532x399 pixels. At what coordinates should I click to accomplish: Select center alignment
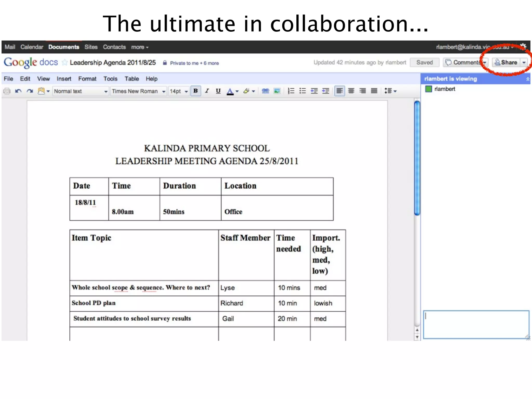pyautogui.click(x=351, y=91)
